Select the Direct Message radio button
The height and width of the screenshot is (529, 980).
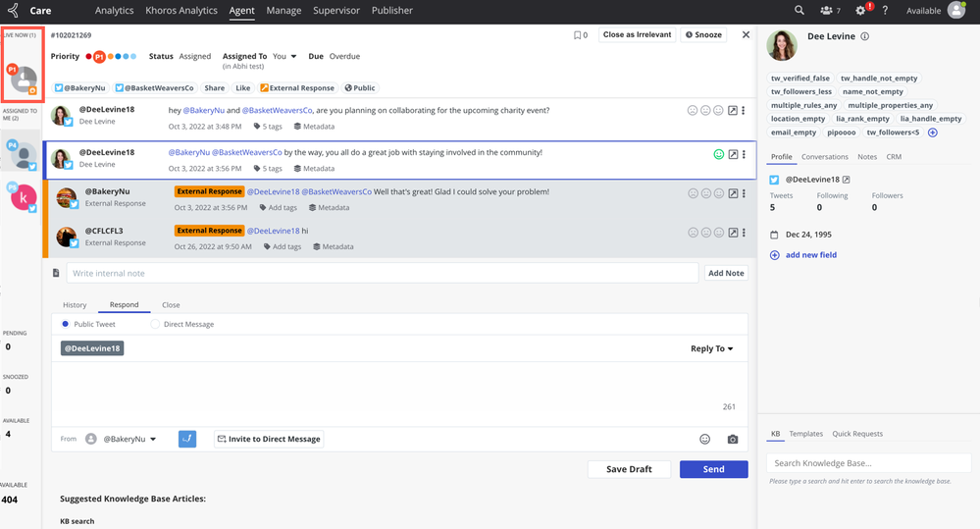pyautogui.click(x=155, y=324)
